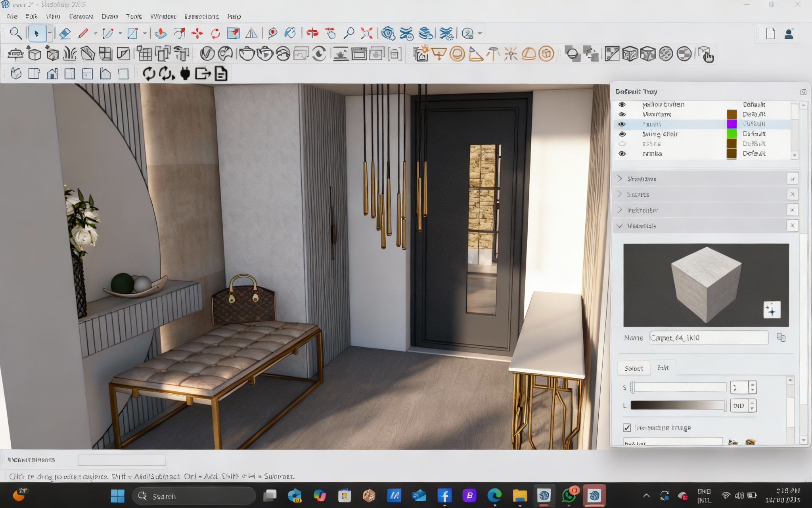Select the Move tool
812x508 pixels.
pos(197,33)
